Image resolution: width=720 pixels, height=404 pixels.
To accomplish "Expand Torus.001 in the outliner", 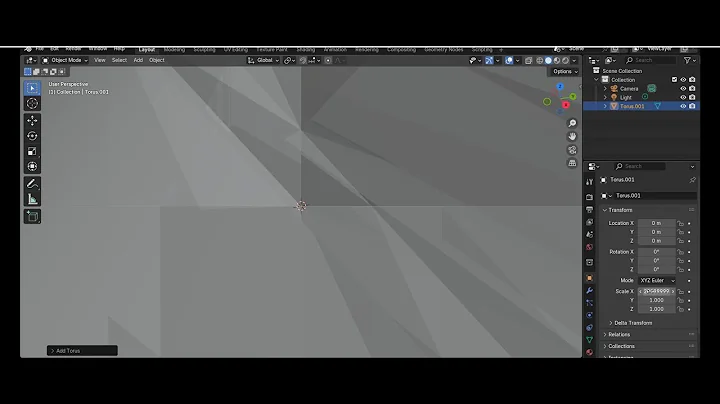I will click(x=605, y=106).
